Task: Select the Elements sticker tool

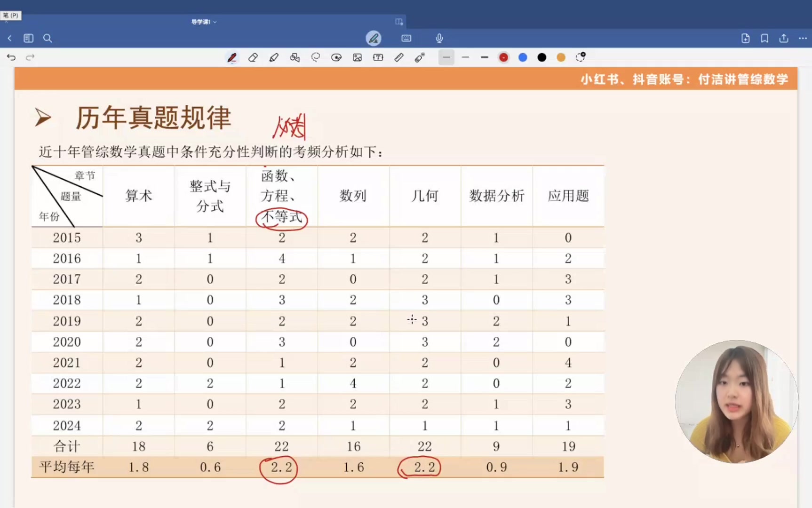Action: tap(336, 57)
